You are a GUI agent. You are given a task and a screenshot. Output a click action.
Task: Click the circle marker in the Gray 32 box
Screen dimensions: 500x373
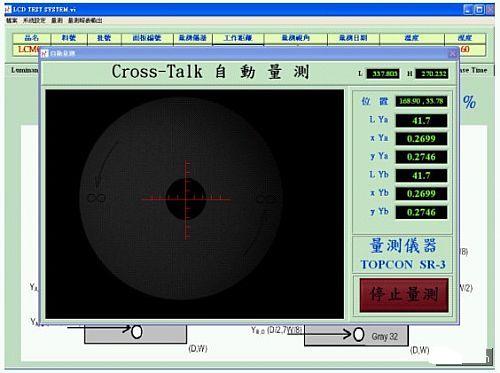tap(358, 334)
